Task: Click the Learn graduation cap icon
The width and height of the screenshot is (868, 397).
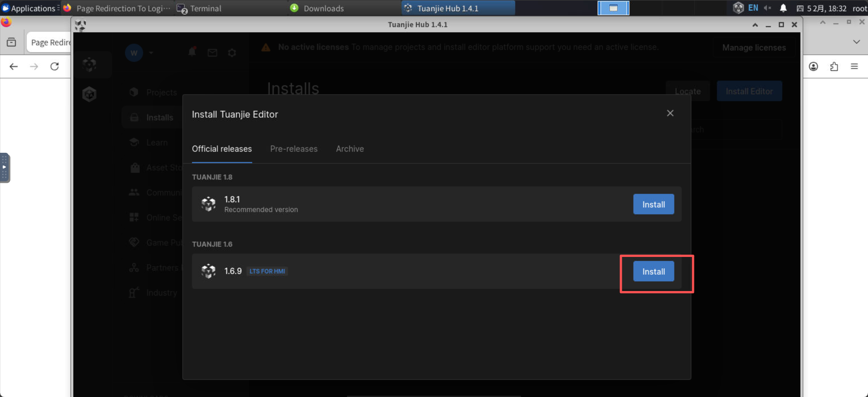Action: click(134, 142)
